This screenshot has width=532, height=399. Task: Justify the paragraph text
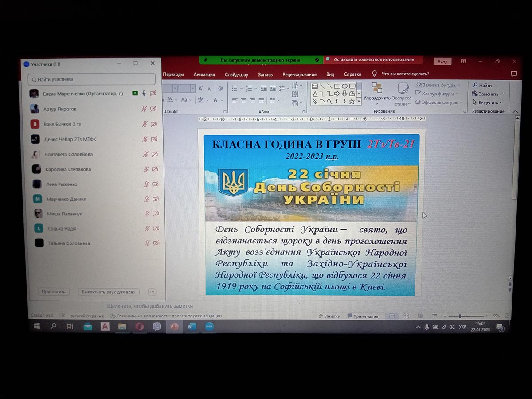pyautogui.click(x=261, y=100)
